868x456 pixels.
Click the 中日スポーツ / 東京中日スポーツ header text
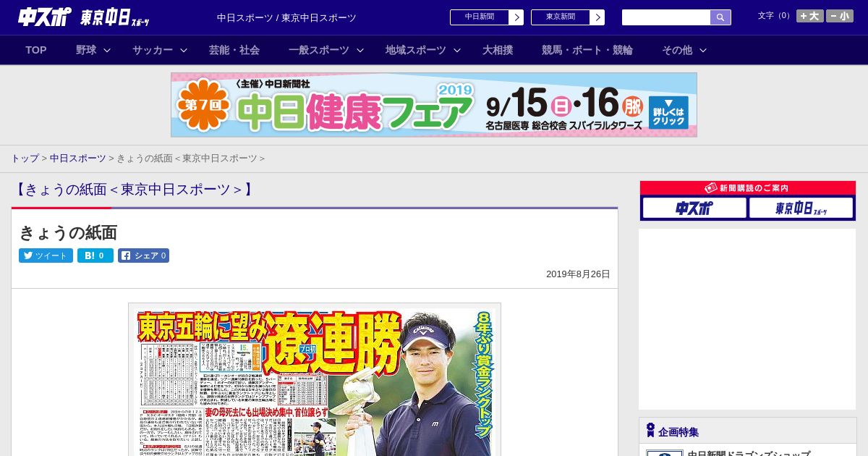pyautogui.click(x=286, y=18)
